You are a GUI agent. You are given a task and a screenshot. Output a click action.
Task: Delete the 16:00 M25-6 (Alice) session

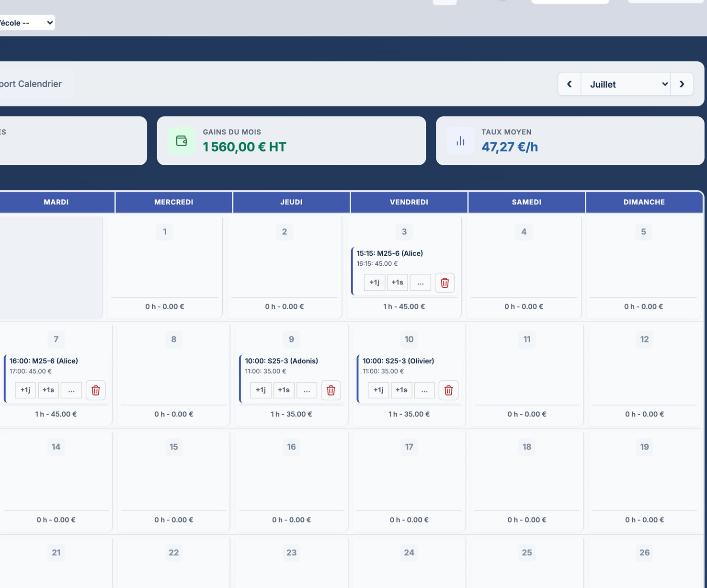(x=95, y=390)
